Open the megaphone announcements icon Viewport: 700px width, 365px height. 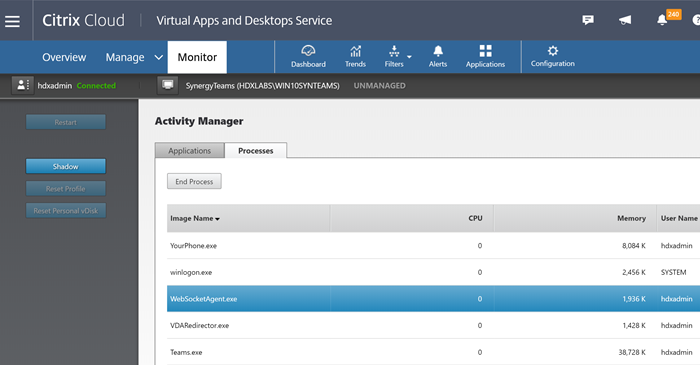point(625,20)
